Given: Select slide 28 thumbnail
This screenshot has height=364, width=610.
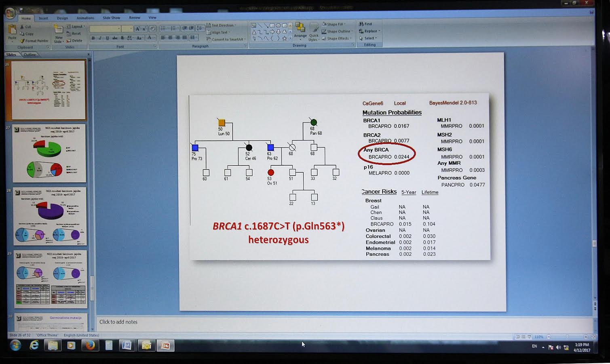Looking at the screenshot, I should [50, 216].
